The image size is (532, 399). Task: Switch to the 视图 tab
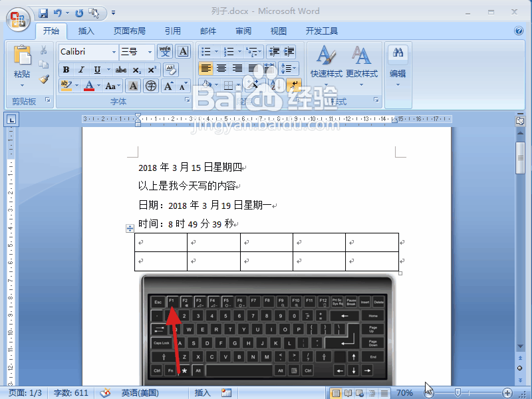click(x=279, y=31)
